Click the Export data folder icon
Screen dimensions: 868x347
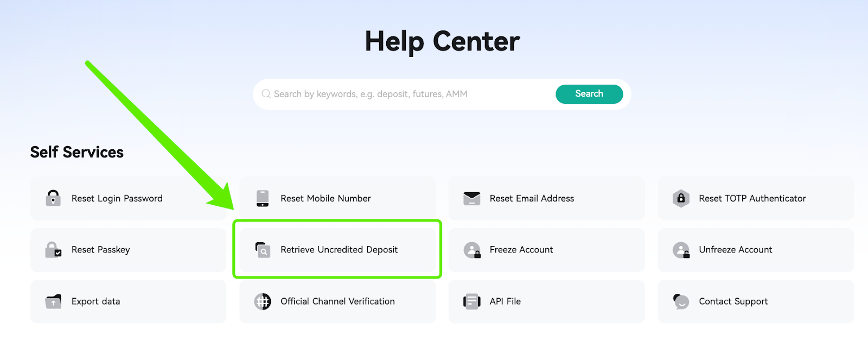[x=53, y=301]
